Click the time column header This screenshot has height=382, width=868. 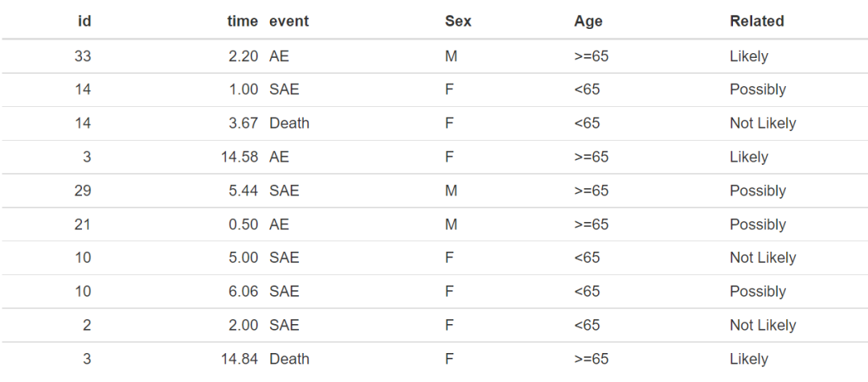(x=243, y=21)
